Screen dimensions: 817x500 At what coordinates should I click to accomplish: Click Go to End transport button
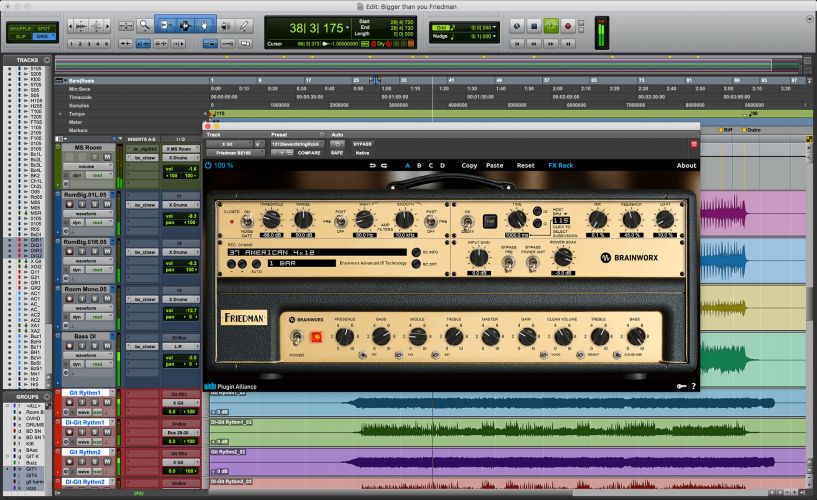pos(568,44)
